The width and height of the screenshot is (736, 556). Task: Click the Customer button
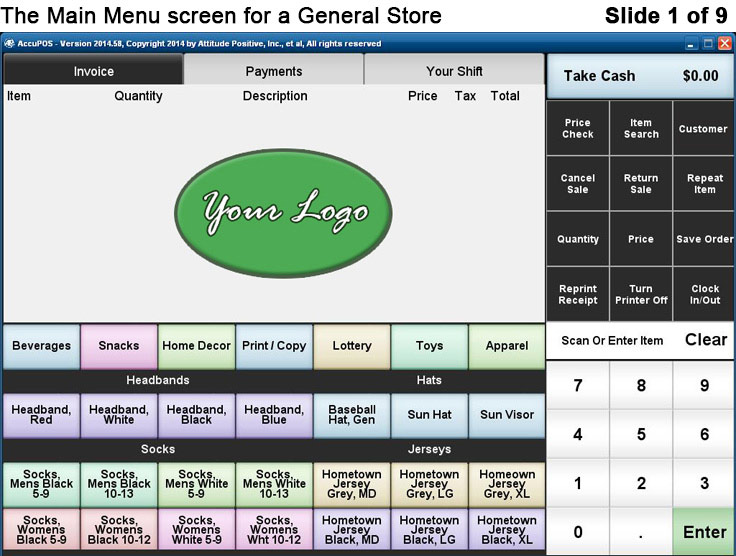tap(703, 128)
